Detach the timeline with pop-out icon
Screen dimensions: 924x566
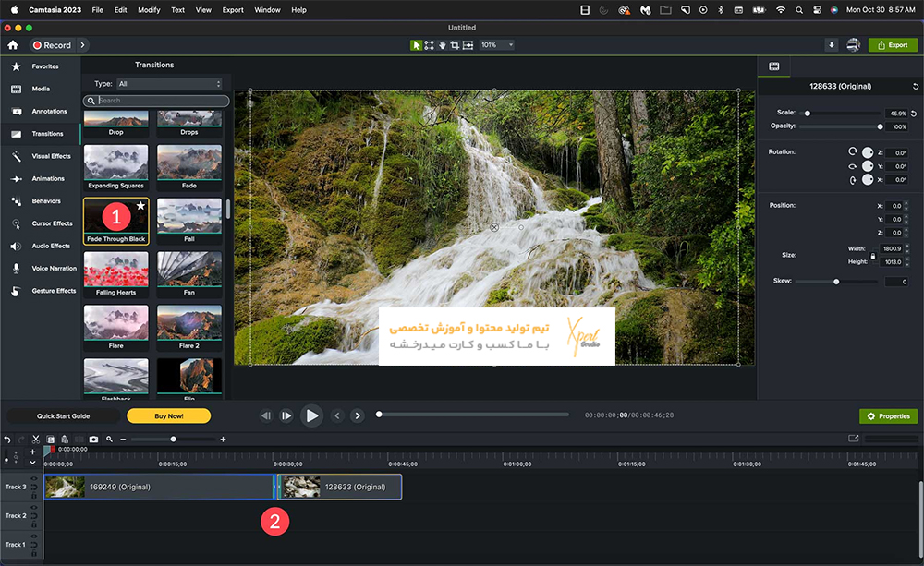click(853, 439)
